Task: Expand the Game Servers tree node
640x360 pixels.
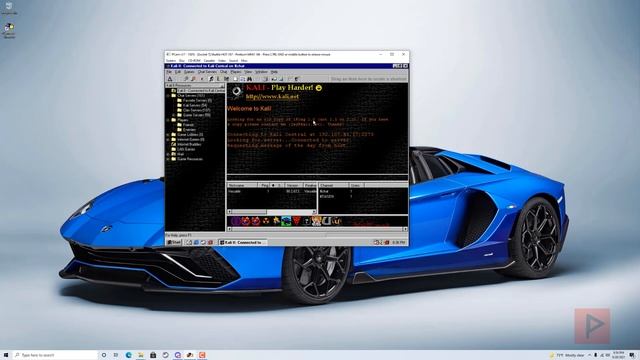Action: click(x=174, y=115)
